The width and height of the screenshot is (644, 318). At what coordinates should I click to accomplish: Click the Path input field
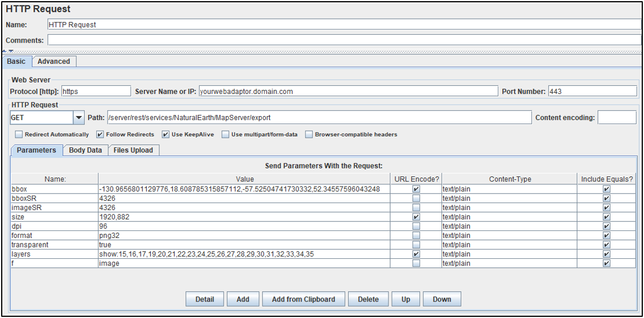[x=319, y=118]
